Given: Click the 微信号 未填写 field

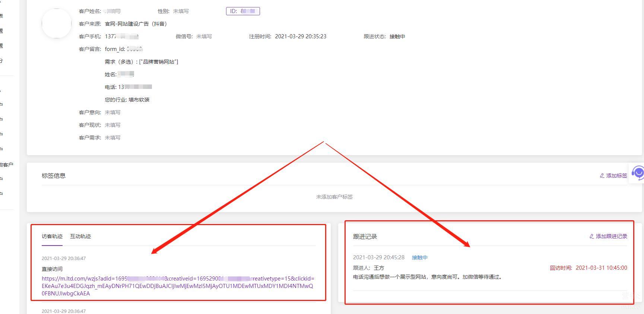Looking at the screenshot, I should (x=204, y=36).
